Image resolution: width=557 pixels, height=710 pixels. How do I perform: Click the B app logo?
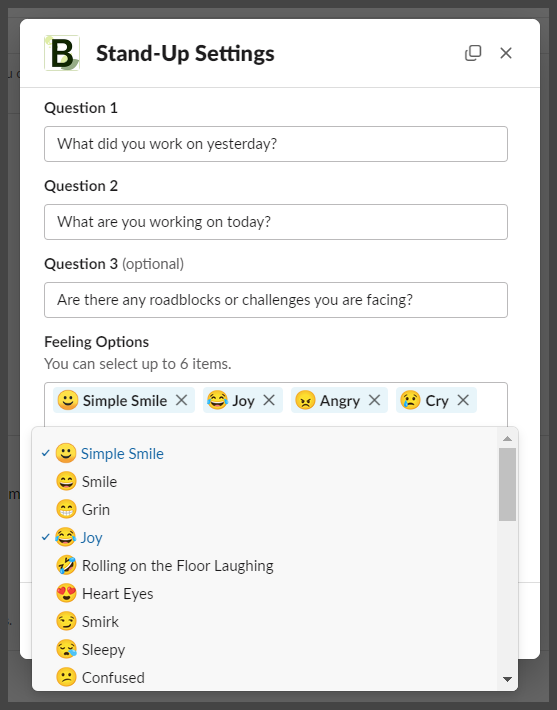(62, 53)
